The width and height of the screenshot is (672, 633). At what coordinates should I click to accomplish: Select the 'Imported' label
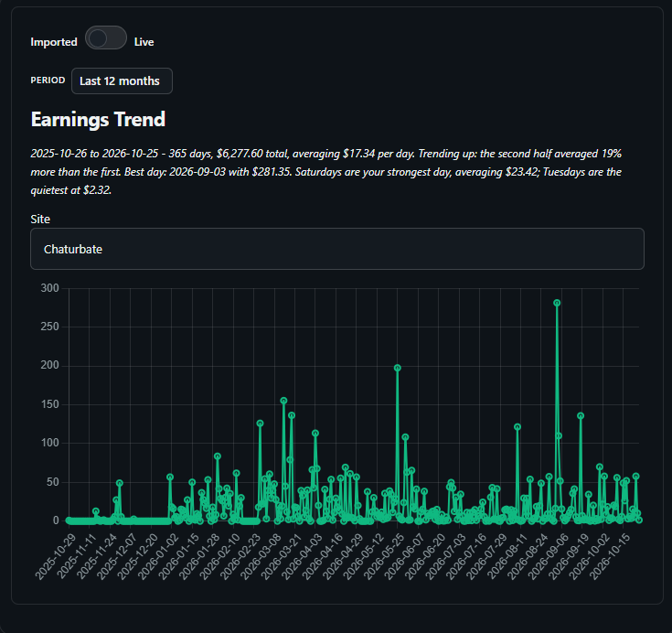(x=54, y=41)
